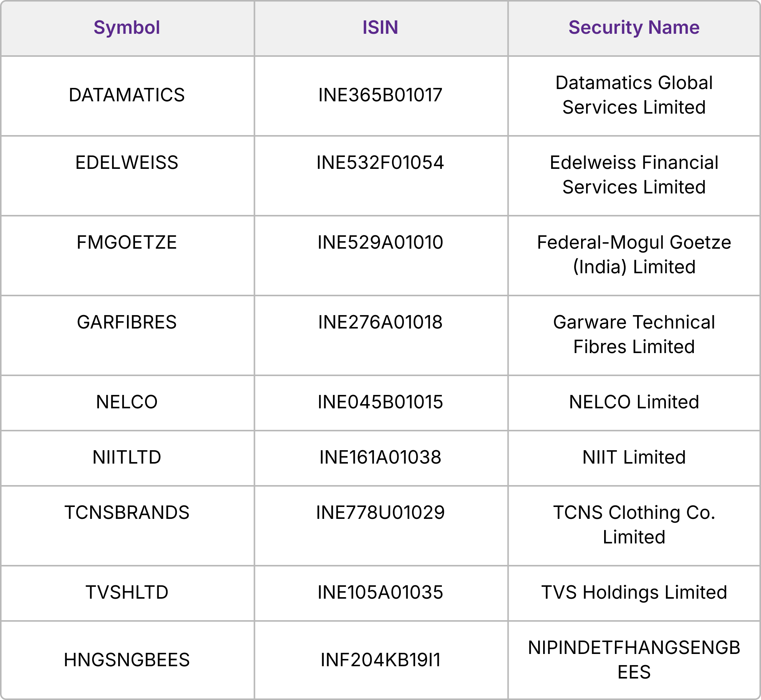
Task: Select ISIN INE365B01017
Action: [x=380, y=95]
